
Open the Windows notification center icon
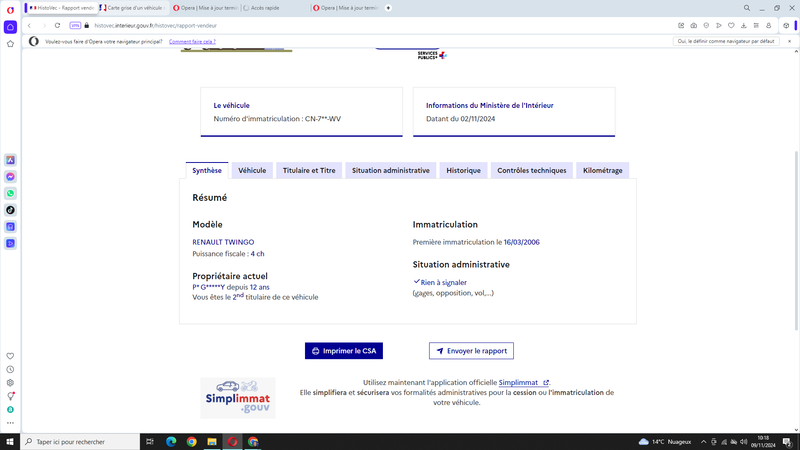coord(787,442)
